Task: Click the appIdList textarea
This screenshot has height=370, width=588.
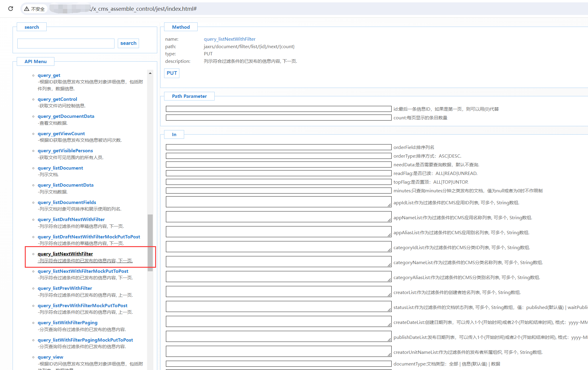Action: coord(278,202)
